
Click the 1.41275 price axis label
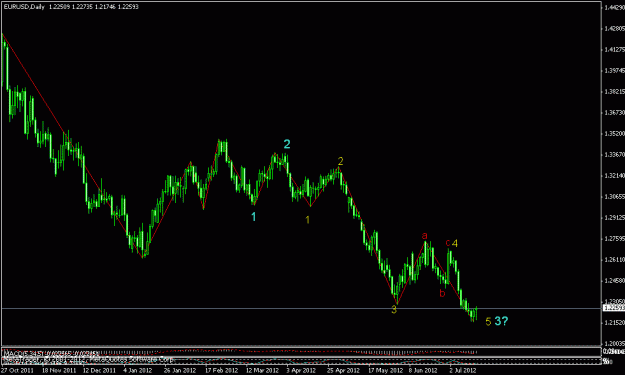pos(614,49)
